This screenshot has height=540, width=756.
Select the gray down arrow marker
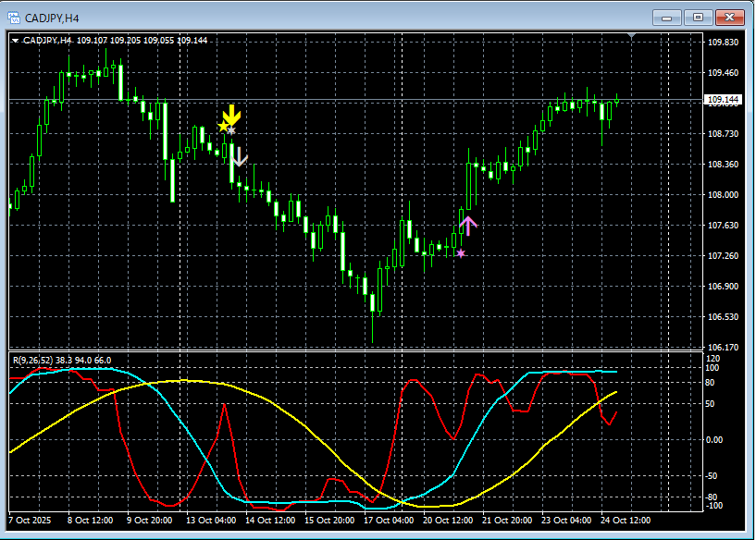click(x=239, y=156)
